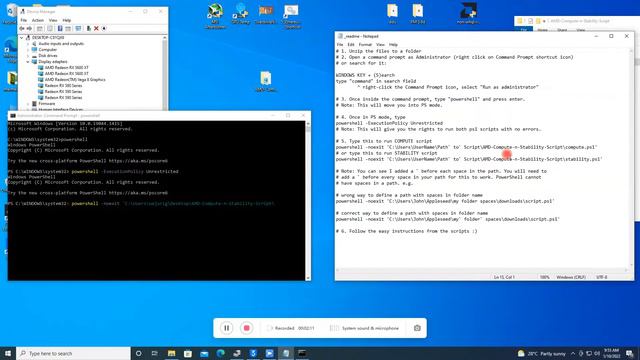Open File menu in Device Manager
Image resolution: width=640 pixels, height=360 pixels.
pyautogui.click(x=24, y=20)
